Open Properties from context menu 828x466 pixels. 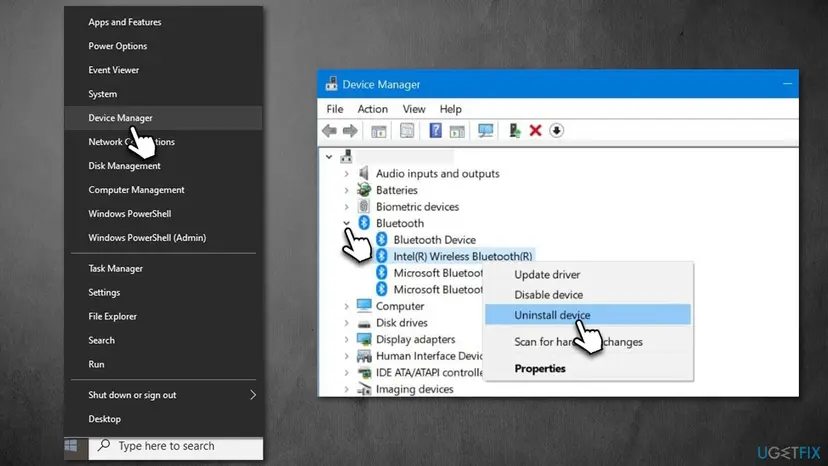pyautogui.click(x=589, y=368)
